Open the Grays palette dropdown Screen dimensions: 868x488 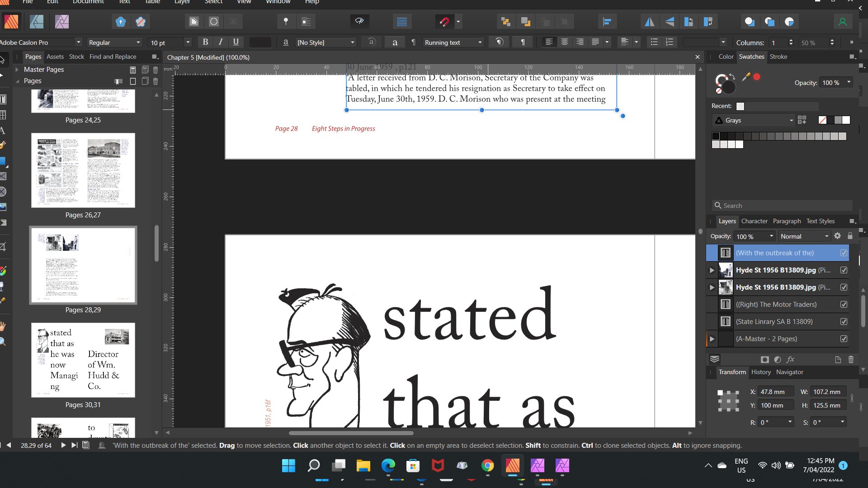[x=753, y=120]
